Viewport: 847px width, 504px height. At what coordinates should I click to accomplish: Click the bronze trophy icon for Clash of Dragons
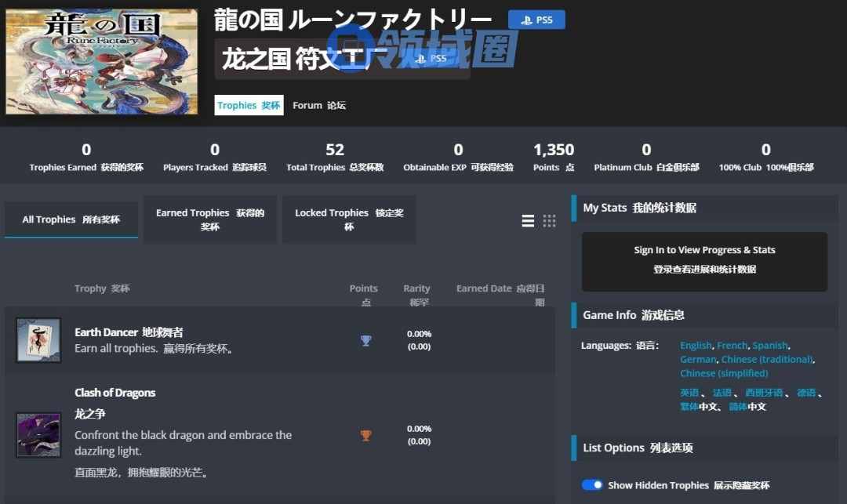[365, 435]
